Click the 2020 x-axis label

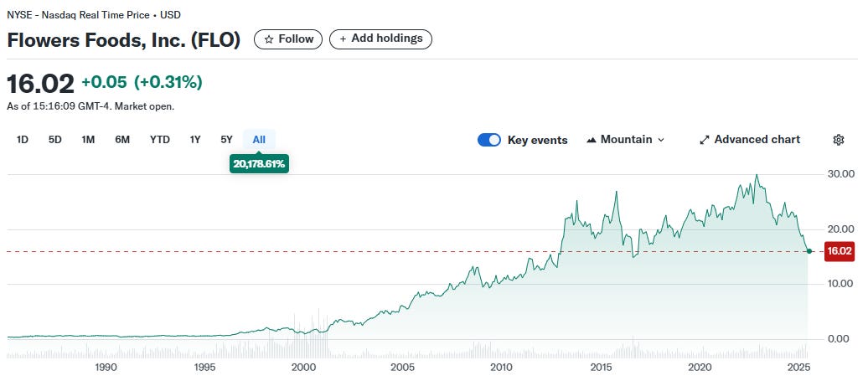(x=700, y=367)
